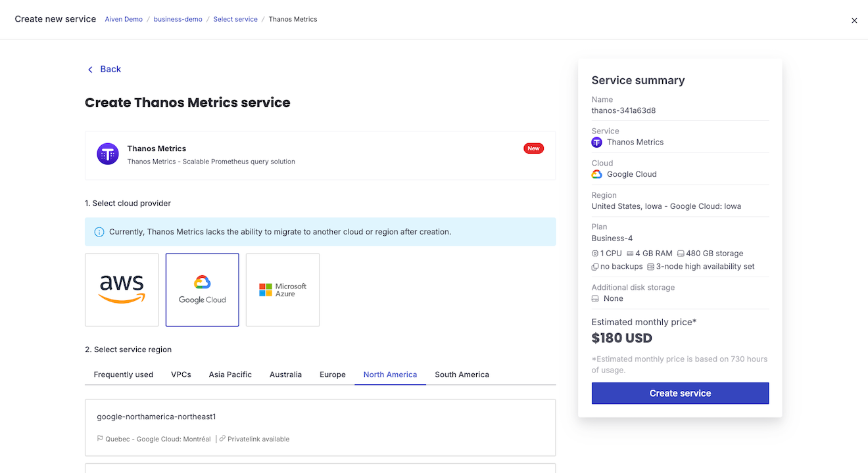
Task: Click the info icon in the migration notice
Action: [x=99, y=232]
